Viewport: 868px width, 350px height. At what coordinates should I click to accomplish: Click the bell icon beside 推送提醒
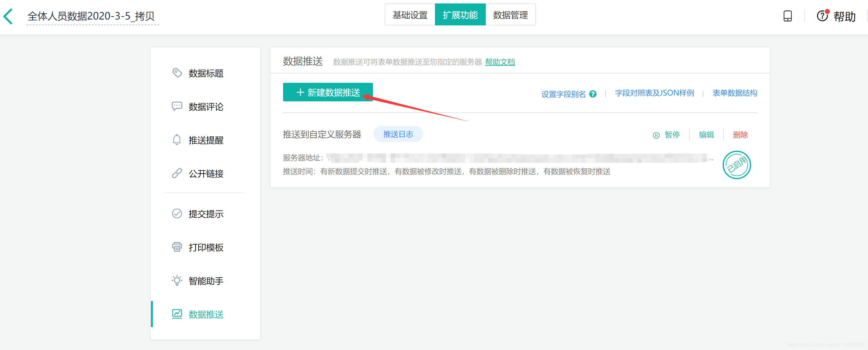[177, 140]
